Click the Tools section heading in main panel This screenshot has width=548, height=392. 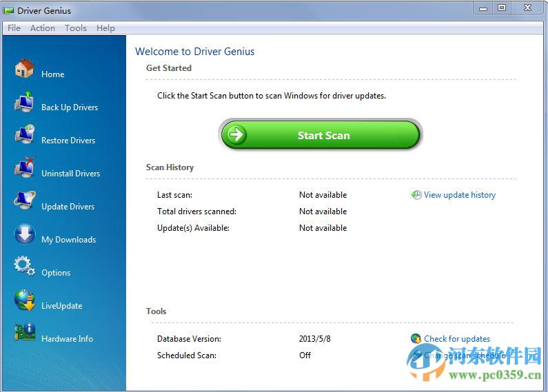click(156, 311)
